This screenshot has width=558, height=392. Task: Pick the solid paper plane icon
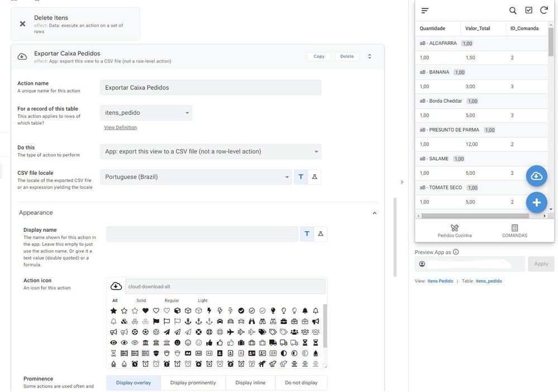click(x=166, y=332)
